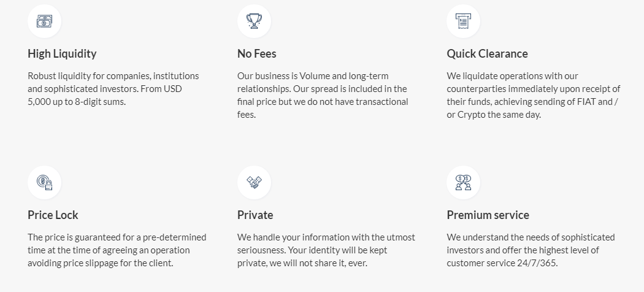
Task: Click the Price Lock heading
Action: (53, 215)
